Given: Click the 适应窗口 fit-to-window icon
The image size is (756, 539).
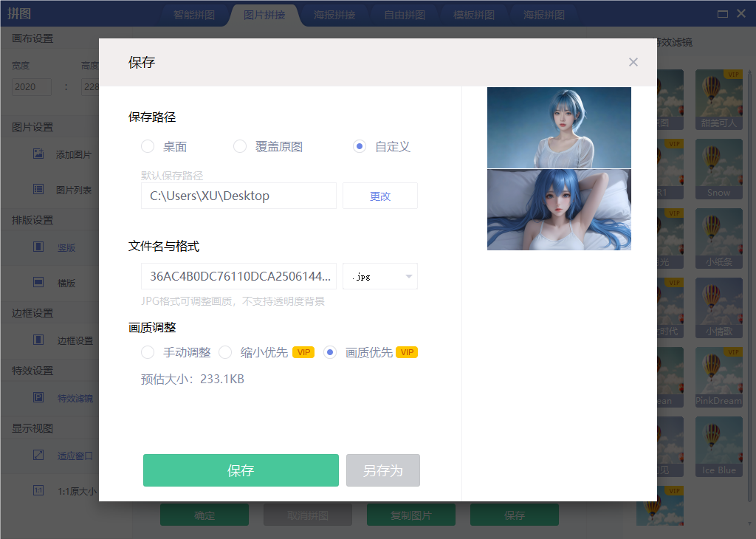Looking at the screenshot, I should click(x=39, y=456).
